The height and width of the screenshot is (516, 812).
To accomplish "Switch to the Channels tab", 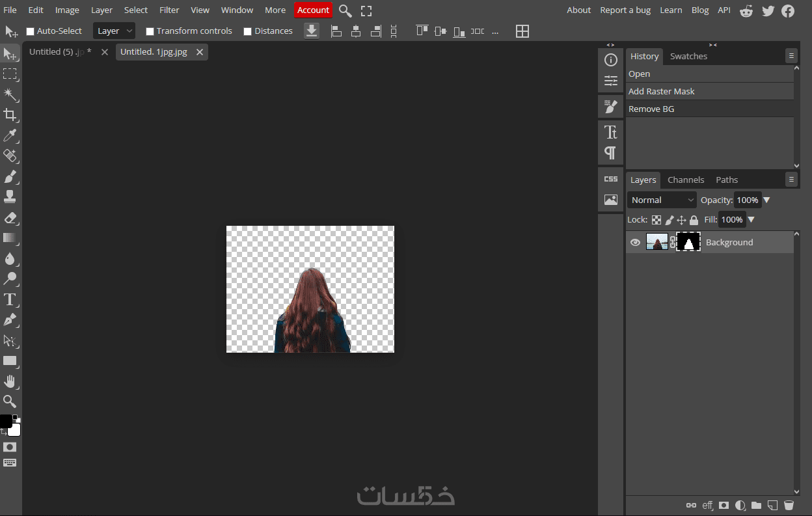I will pyautogui.click(x=686, y=180).
